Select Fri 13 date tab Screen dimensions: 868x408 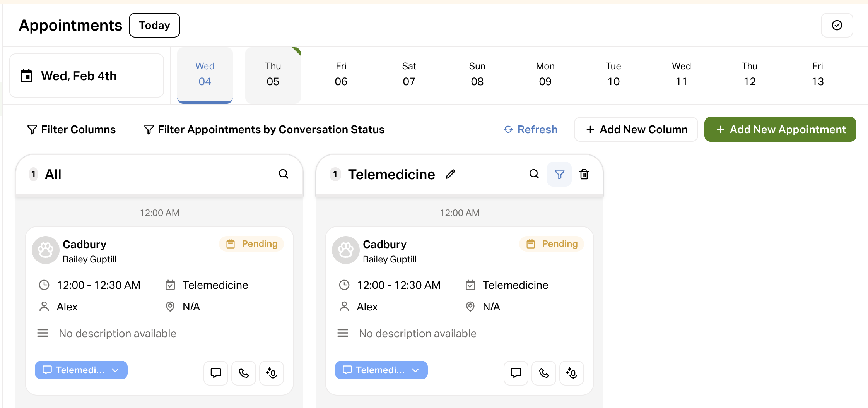[x=817, y=74]
